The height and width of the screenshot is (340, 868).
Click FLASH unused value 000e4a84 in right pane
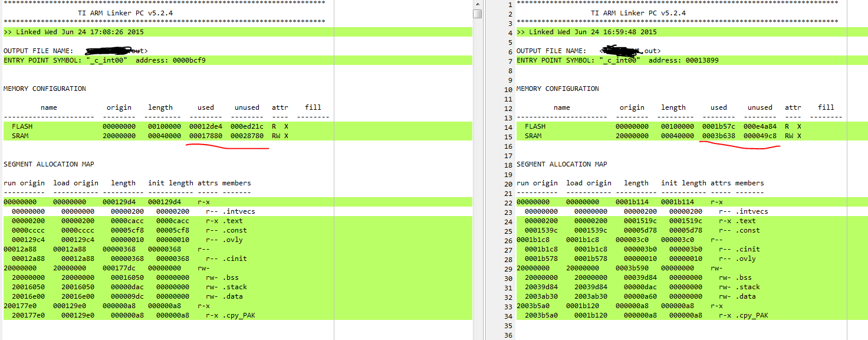tap(760, 126)
